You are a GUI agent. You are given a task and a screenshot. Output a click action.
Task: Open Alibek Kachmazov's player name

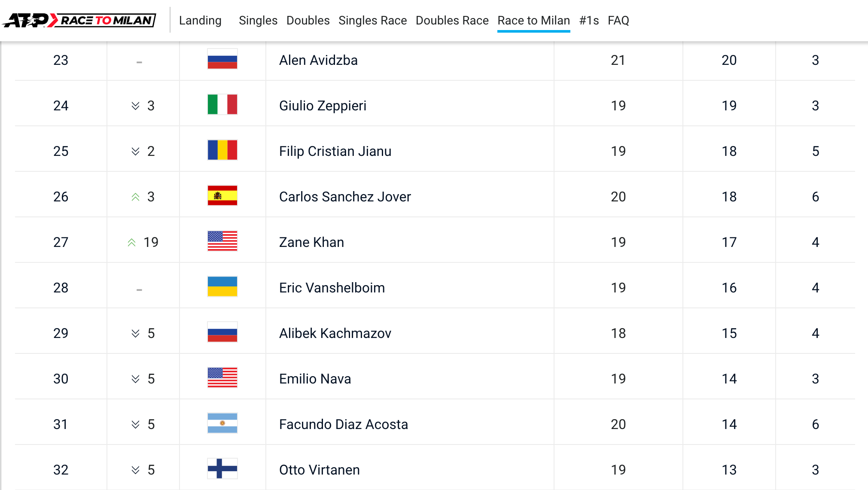coord(335,333)
